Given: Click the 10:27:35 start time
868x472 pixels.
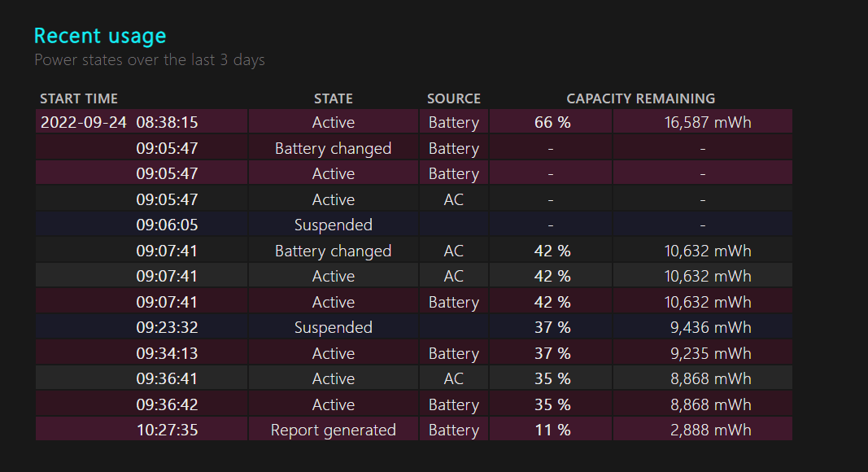Looking at the screenshot, I should click(x=167, y=430).
